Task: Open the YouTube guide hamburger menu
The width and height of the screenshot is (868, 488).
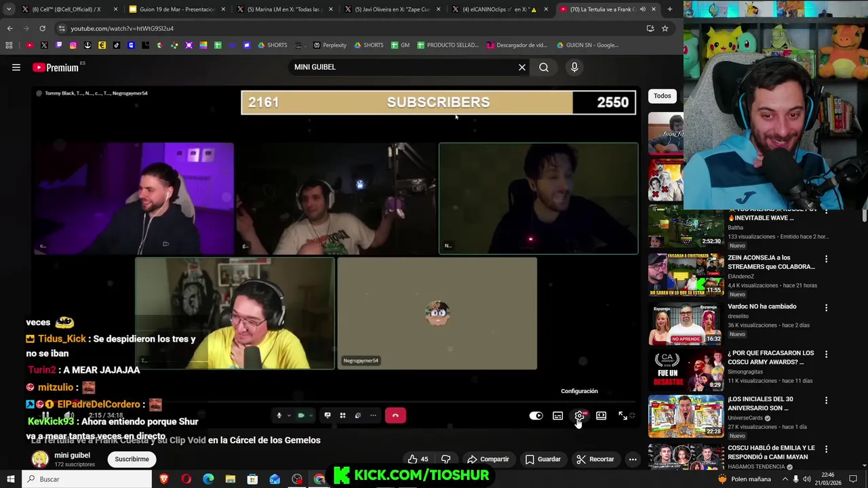Action: pyautogui.click(x=16, y=67)
